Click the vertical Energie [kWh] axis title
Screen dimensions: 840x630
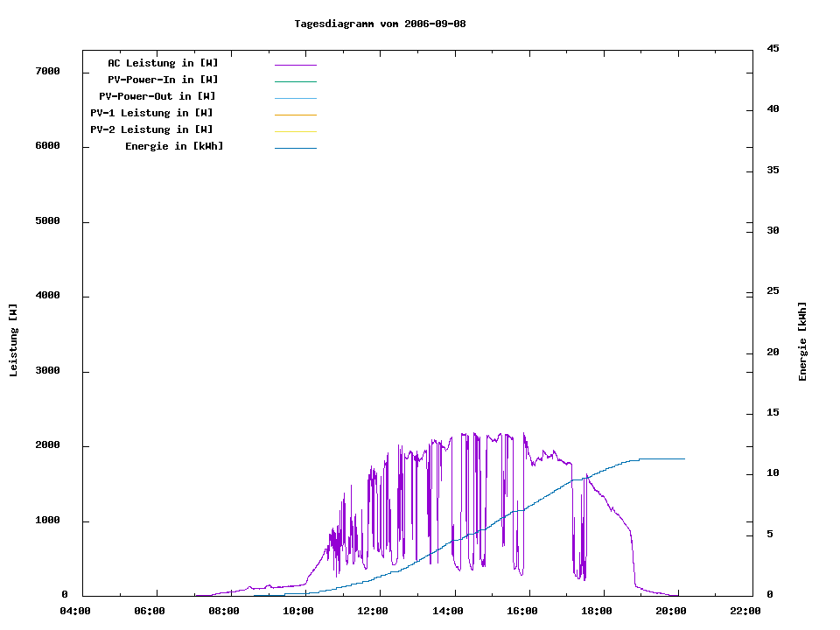point(802,341)
